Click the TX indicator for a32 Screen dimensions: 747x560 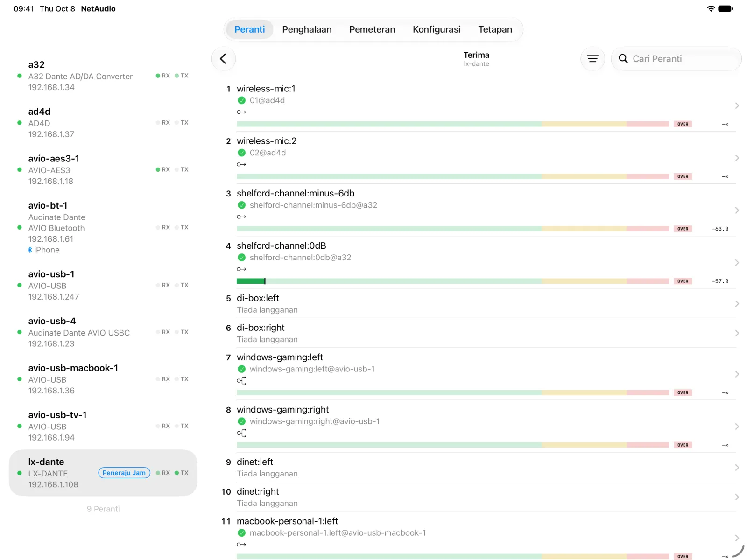(182, 76)
